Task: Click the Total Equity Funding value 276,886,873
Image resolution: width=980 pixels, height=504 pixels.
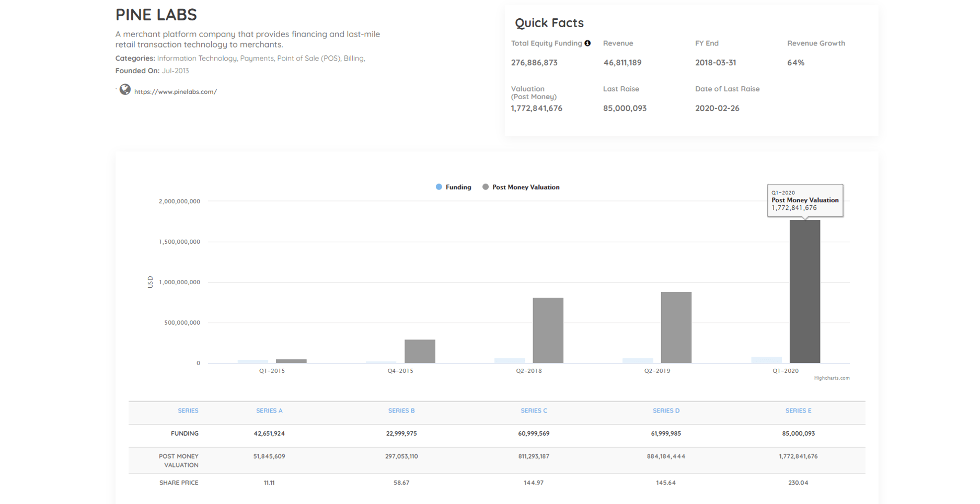Action: tap(534, 63)
